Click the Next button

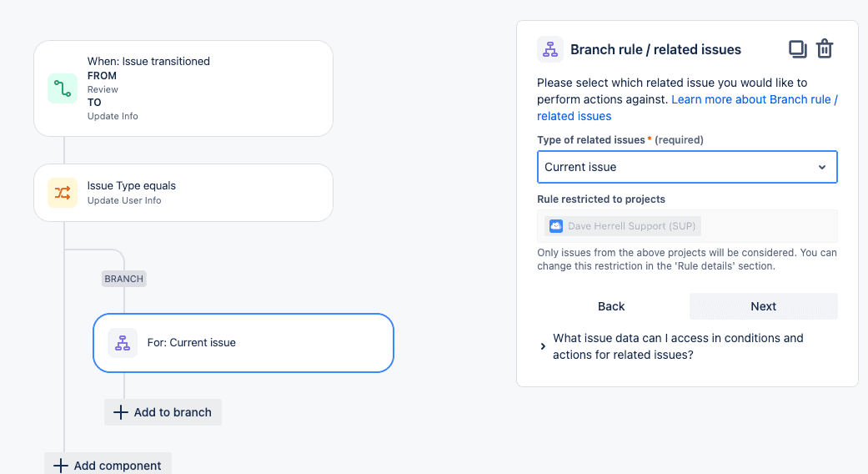764,306
